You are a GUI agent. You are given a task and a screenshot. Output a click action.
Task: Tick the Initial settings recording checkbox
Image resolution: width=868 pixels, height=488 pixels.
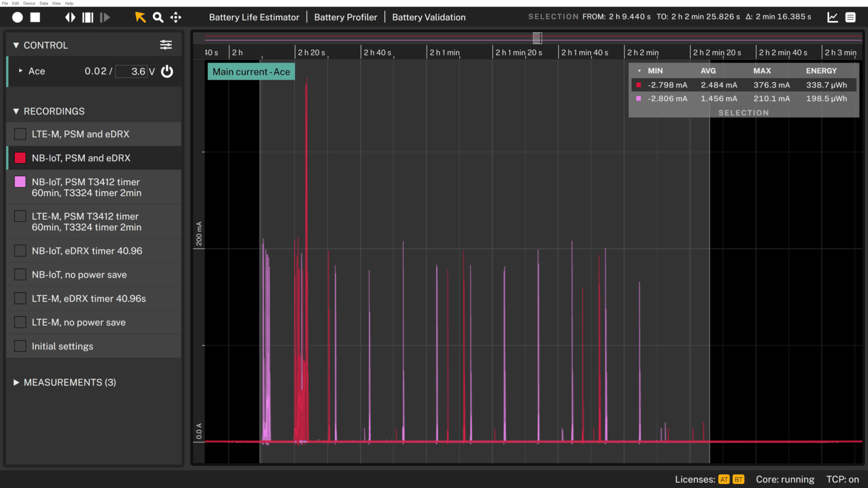(x=20, y=346)
